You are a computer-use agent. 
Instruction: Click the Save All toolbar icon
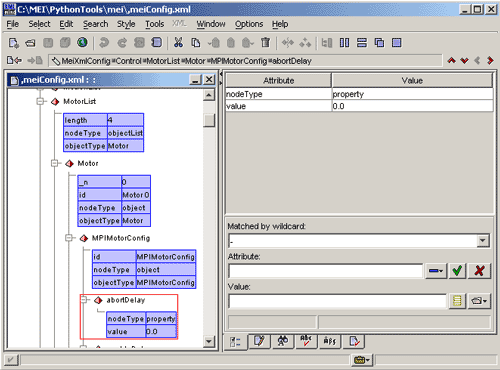65,43
